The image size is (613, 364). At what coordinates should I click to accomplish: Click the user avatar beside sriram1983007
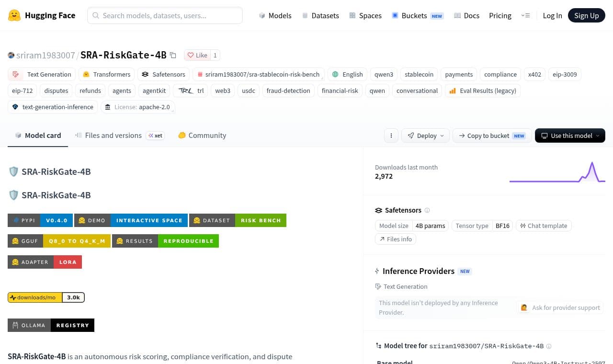pos(11,55)
